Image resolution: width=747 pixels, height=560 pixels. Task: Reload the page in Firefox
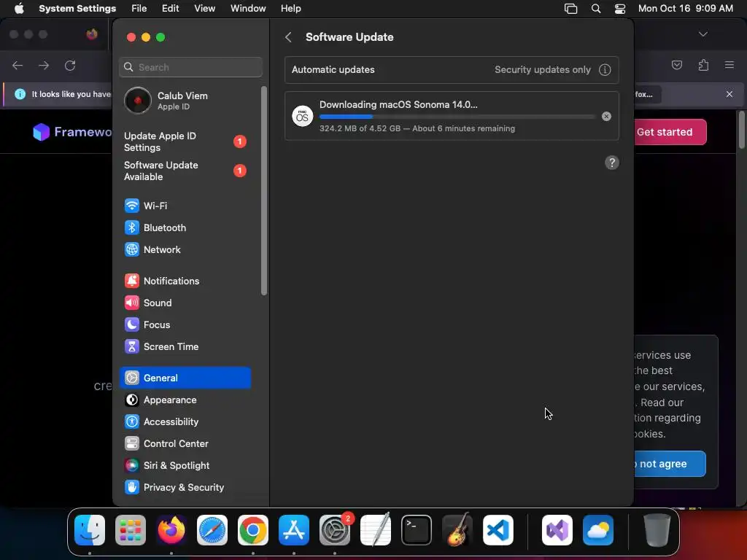point(70,65)
